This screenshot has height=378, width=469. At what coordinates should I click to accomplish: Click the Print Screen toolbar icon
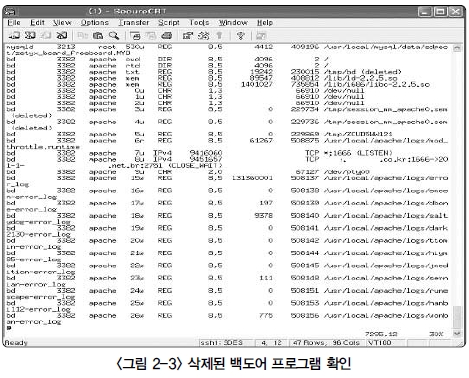point(135,35)
